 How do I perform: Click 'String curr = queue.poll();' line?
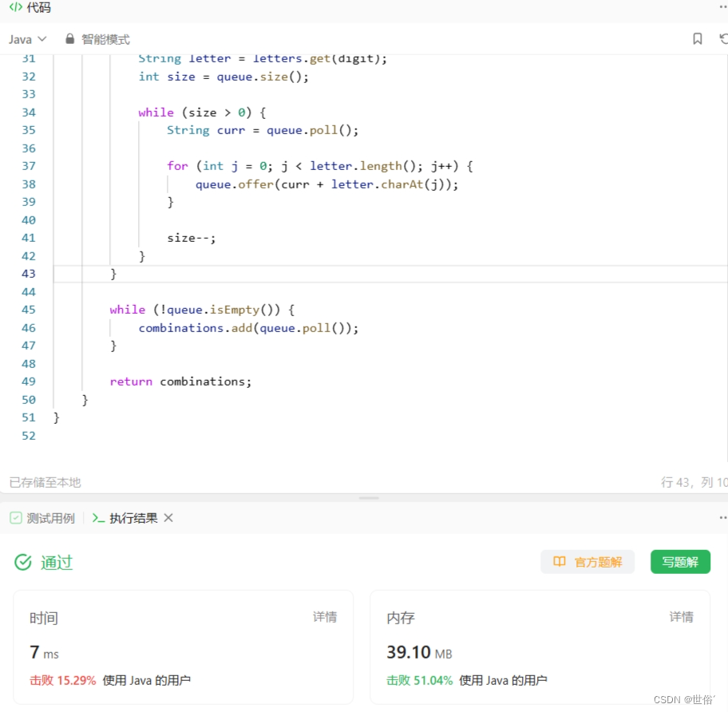263,130
